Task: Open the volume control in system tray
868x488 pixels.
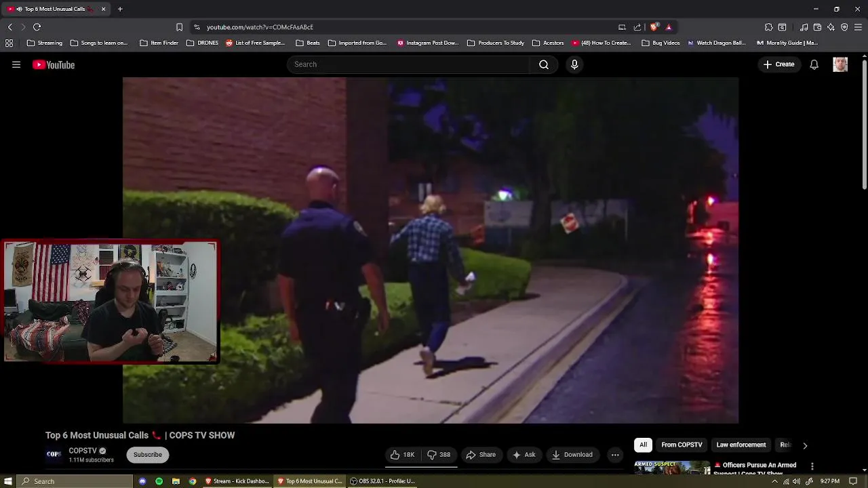Action: tap(797, 481)
